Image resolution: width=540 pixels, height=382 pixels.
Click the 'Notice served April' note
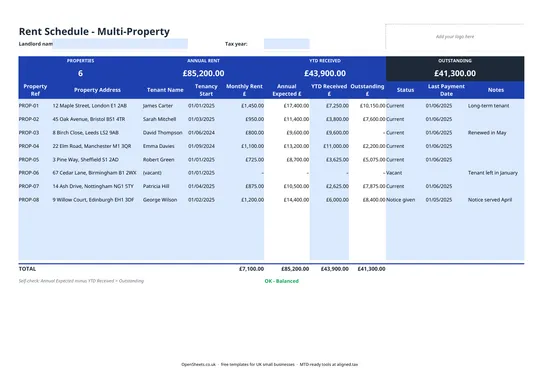(490, 199)
